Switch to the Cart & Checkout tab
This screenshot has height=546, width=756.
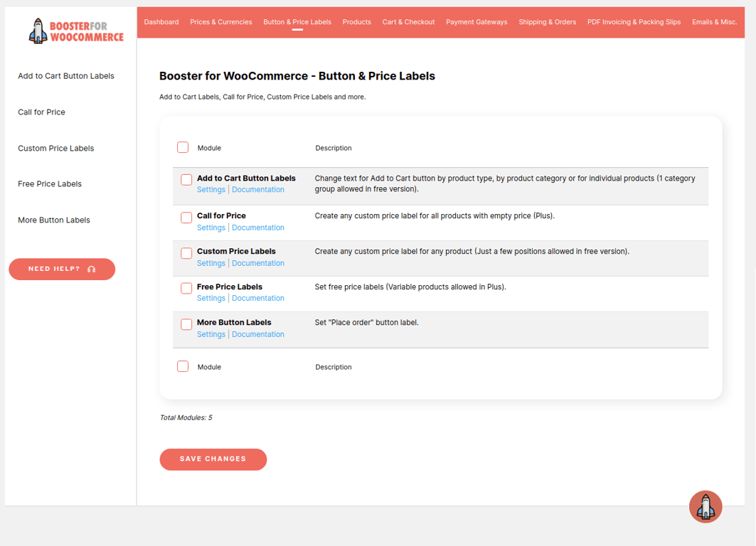408,22
